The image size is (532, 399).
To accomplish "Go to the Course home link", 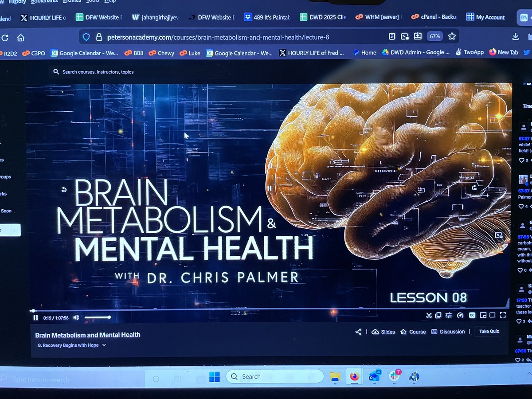I will pyautogui.click(x=413, y=332).
